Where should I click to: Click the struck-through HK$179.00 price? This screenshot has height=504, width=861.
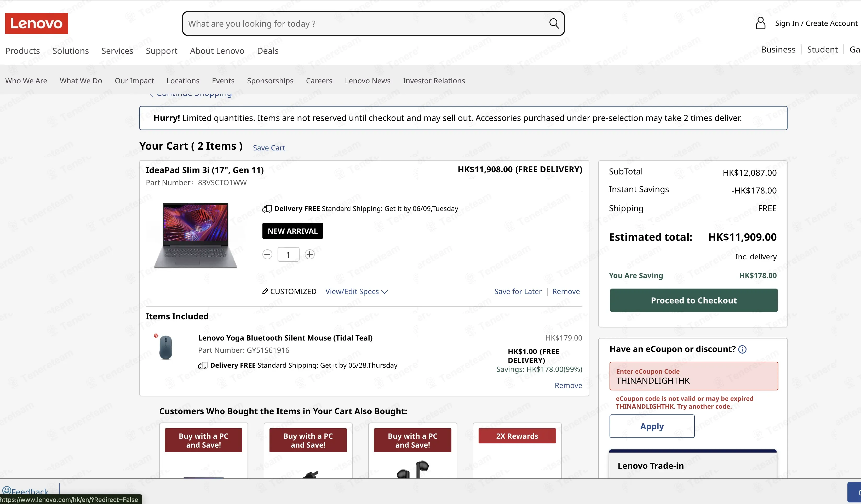click(563, 338)
